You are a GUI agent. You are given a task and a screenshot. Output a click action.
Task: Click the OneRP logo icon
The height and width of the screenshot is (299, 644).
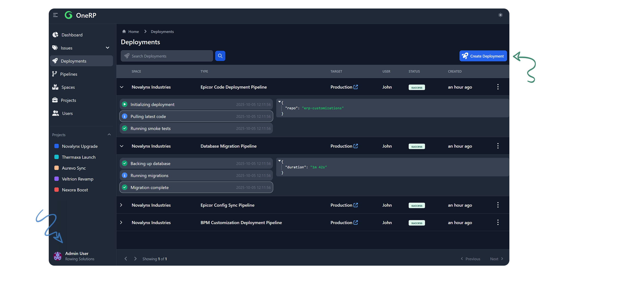point(68,15)
